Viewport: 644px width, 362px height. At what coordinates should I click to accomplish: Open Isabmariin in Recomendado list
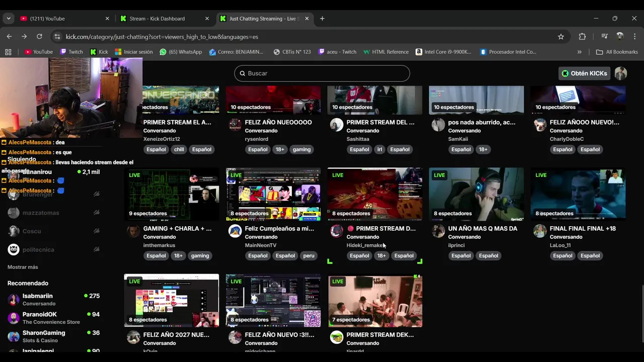pos(54,299)
